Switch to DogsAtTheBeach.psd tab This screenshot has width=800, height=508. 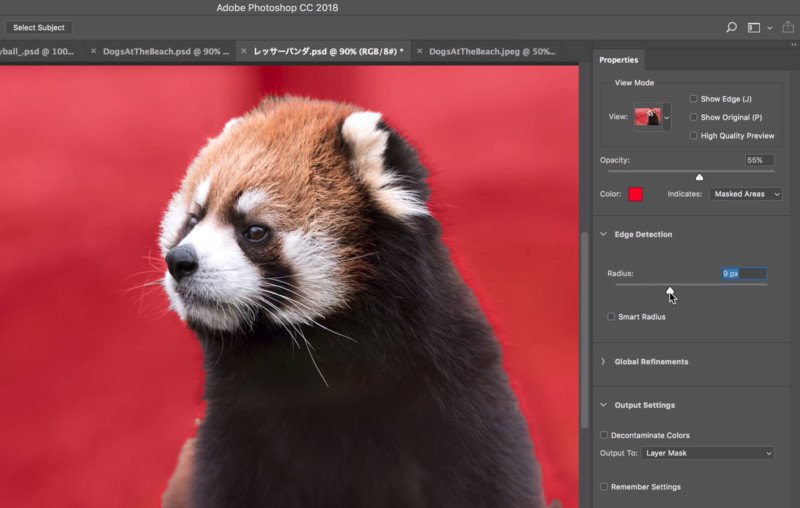tap(166, 52)
